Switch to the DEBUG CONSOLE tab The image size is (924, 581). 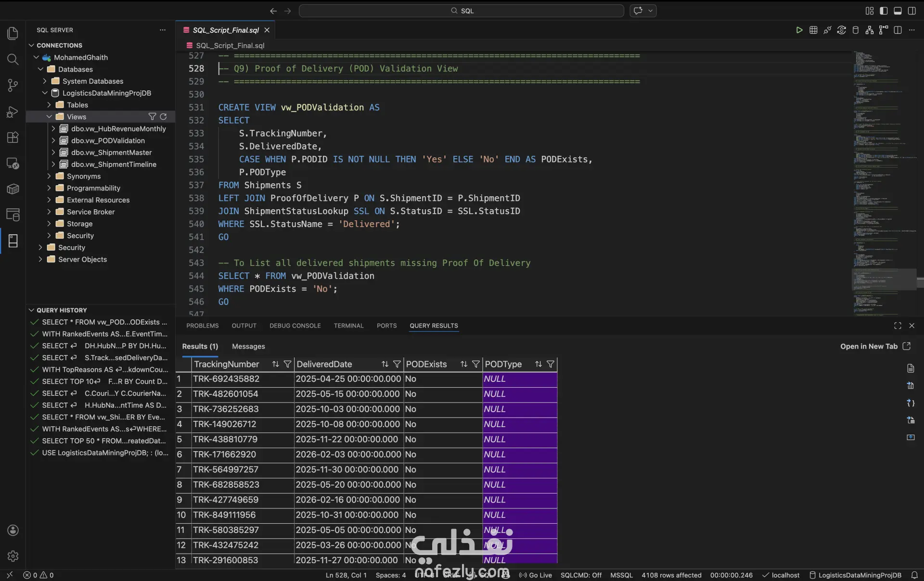(295, 326)
